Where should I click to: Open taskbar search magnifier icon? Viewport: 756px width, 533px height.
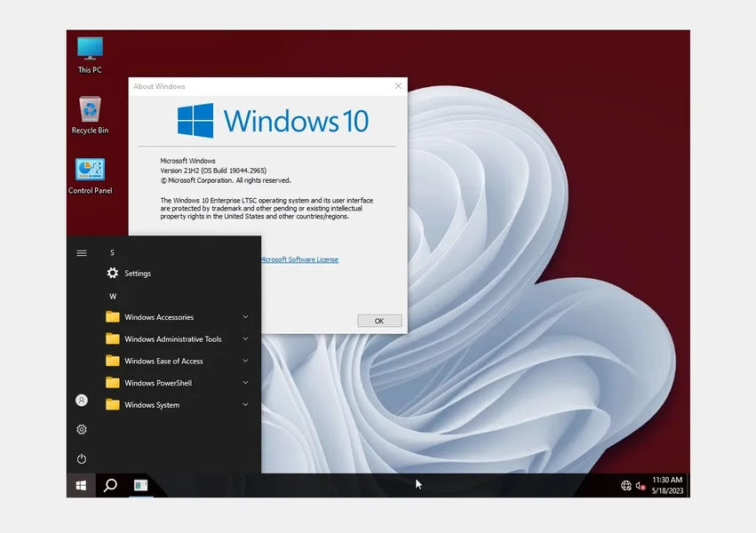(x=110, y=485)
